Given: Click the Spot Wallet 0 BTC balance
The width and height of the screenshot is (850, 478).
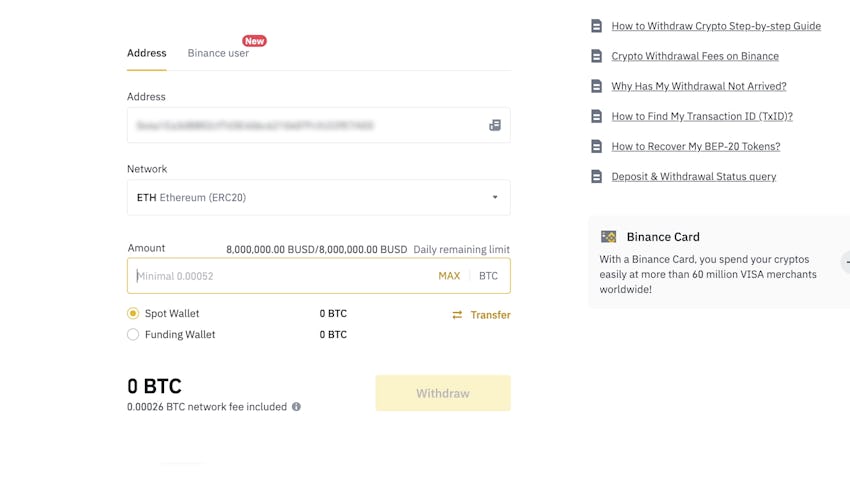Looking at the screenshot, I should point(333,313).
